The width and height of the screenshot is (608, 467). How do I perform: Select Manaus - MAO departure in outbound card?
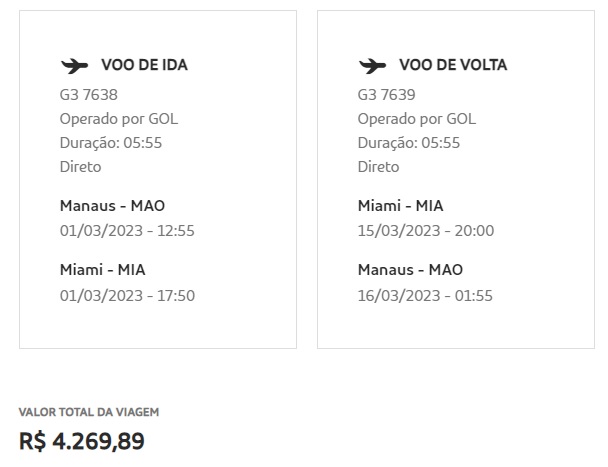112,206
